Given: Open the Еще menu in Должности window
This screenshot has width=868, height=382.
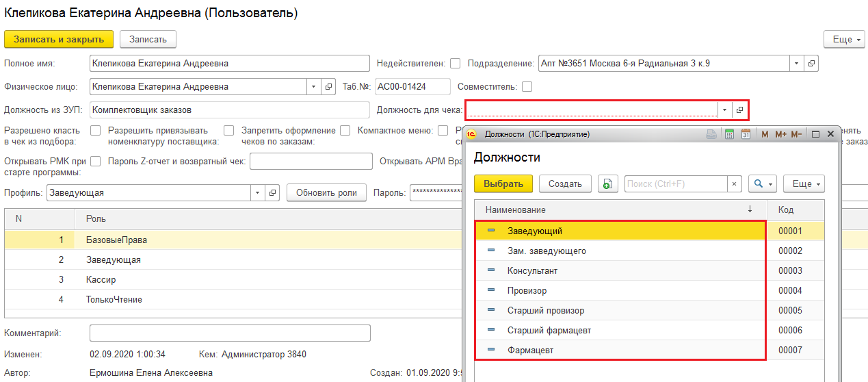Looking at the screenshot, I should [803, 183].
